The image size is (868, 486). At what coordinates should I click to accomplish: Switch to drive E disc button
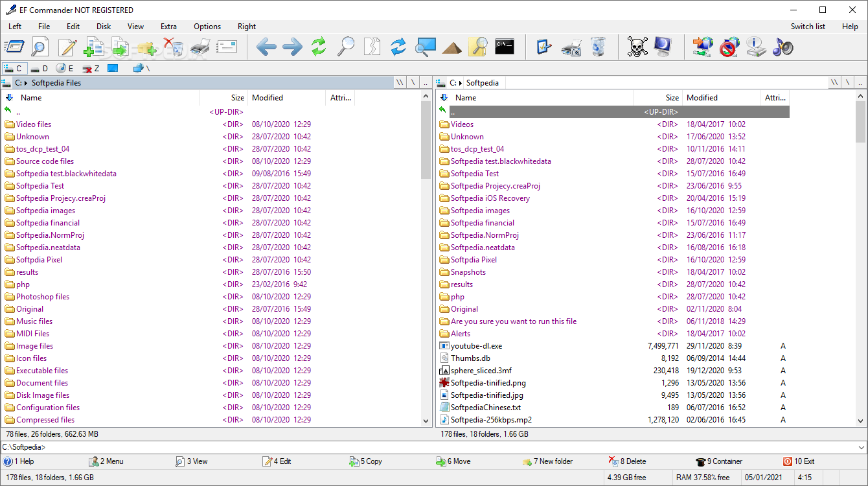[65, 68]
